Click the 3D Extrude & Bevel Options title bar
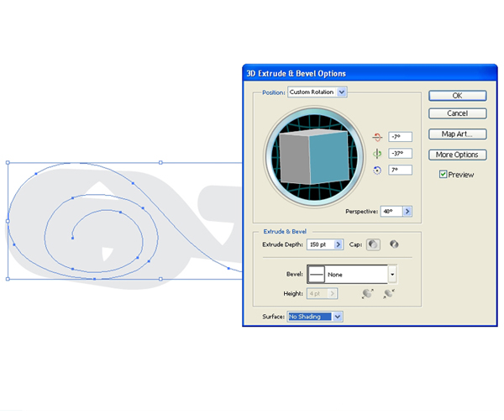Viewport: 504px width, 420px height. 370,73
